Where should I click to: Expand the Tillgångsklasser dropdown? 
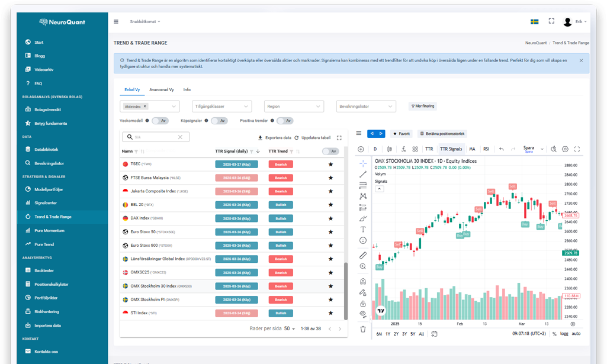point(222,107)
